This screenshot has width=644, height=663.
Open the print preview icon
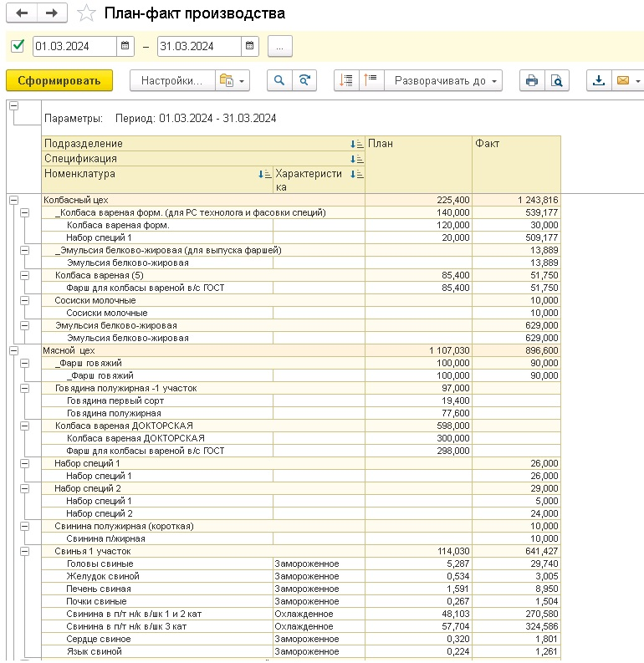[x=555, y=80]
